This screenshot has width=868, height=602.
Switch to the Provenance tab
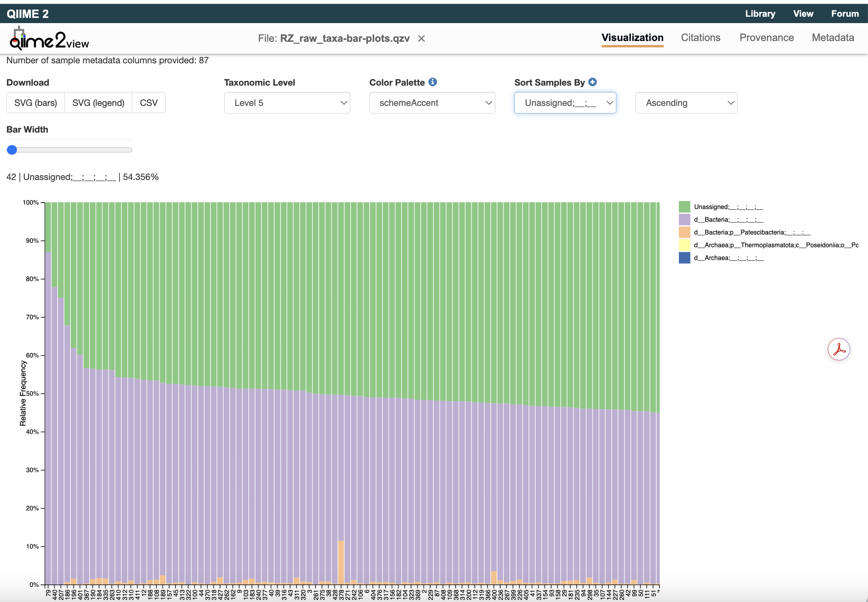tap(766, 37)
